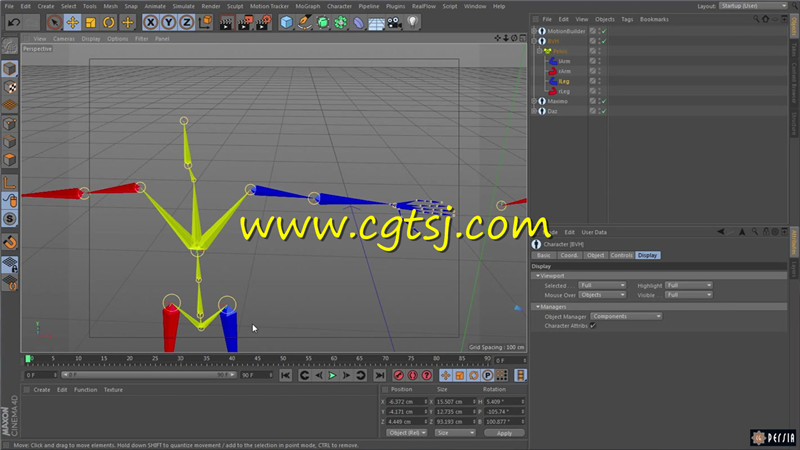This screenshot has width=800, height=450.
Task: Open the Object (Rel) coordinate dropdown
Action: click(x=406, y=433)
